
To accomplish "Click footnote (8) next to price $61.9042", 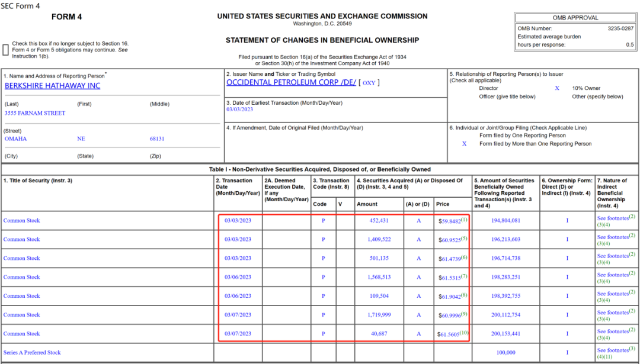I will (x=464, y=295).
